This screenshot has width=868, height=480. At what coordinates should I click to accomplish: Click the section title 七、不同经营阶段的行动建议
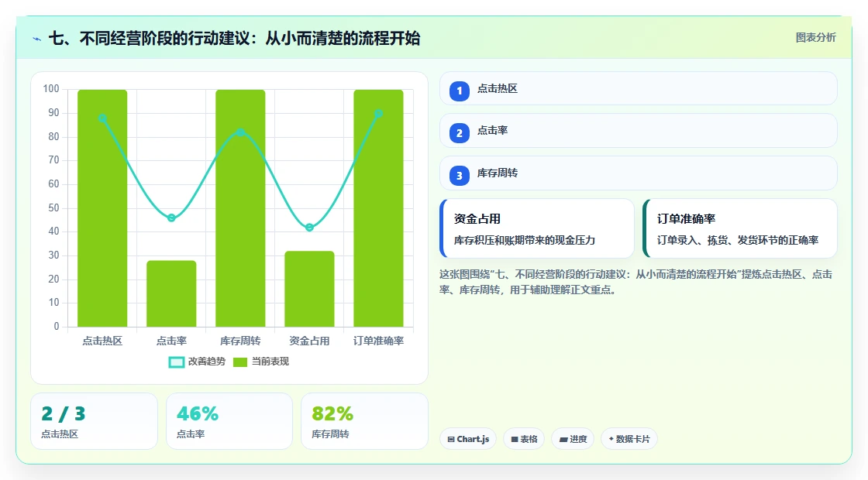pyautogui.click(x=234, y=39)
